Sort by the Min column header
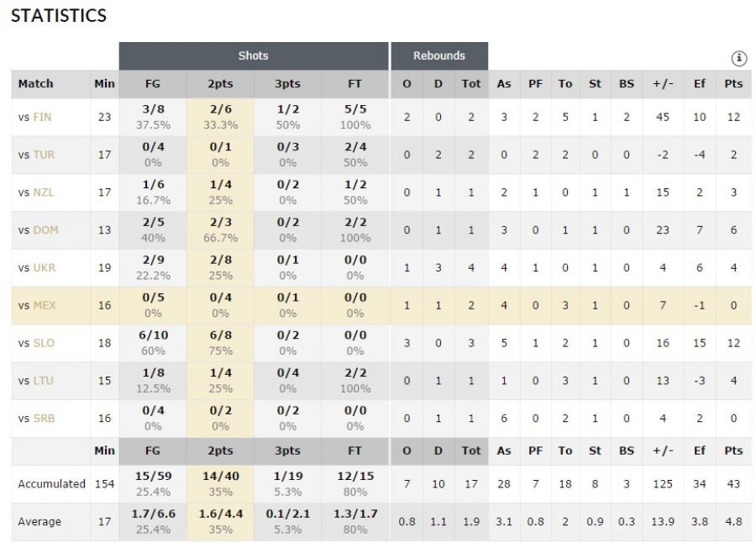The image size is (756, 543). (104, 84)
